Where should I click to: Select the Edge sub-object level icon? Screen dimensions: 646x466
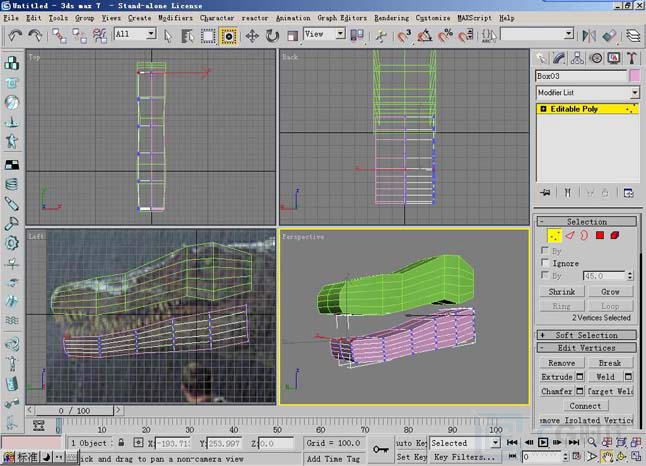click(x=569, y=236)
